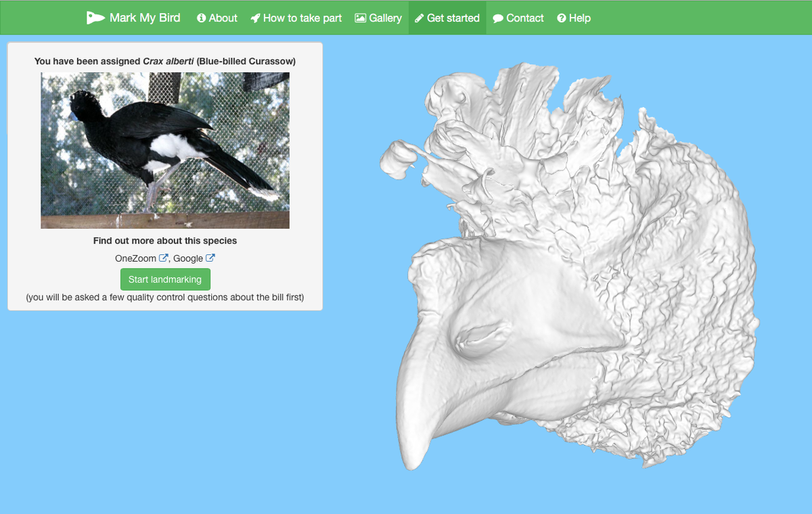Click the speech bubble icon beside Contact

pos(498,18)
